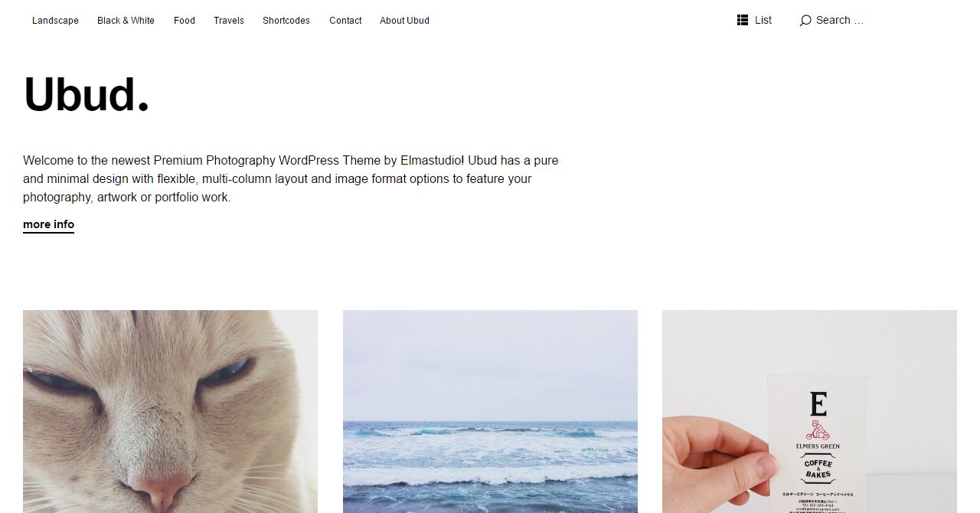Open the Contact page
The width and height of the screenshot is (980, 513).
point(345,21)
